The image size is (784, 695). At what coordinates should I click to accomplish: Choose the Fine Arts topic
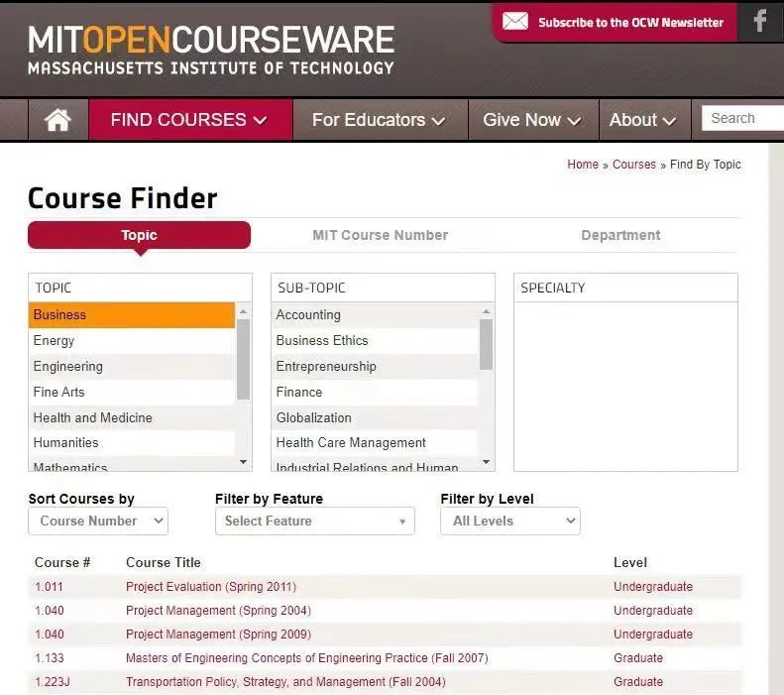pos(132,392)
